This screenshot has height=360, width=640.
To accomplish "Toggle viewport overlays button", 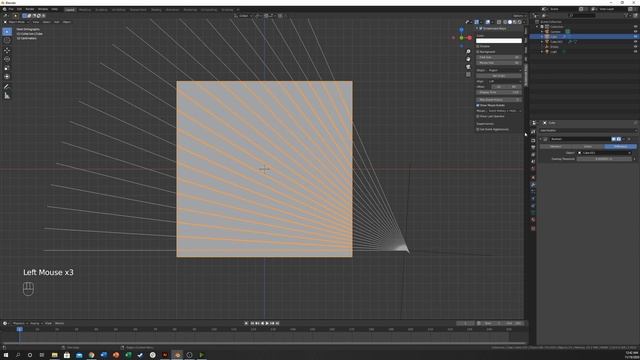I will click(x=487, y=22).
